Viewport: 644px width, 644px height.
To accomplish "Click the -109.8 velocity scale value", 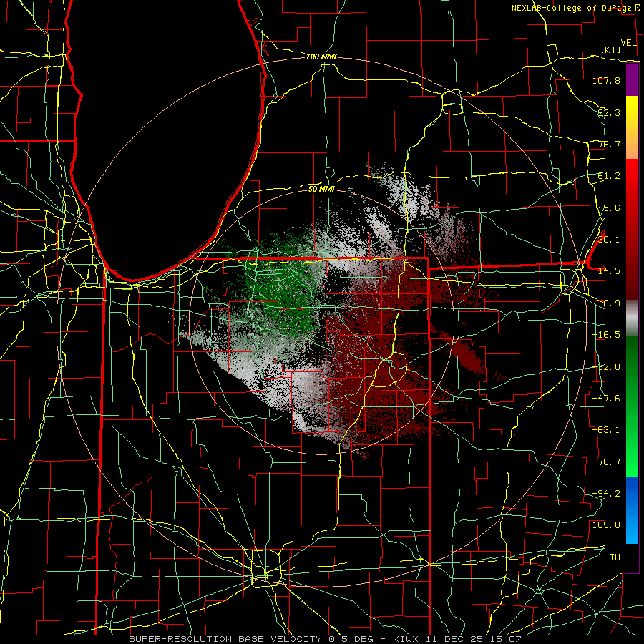I will [604, 525].
